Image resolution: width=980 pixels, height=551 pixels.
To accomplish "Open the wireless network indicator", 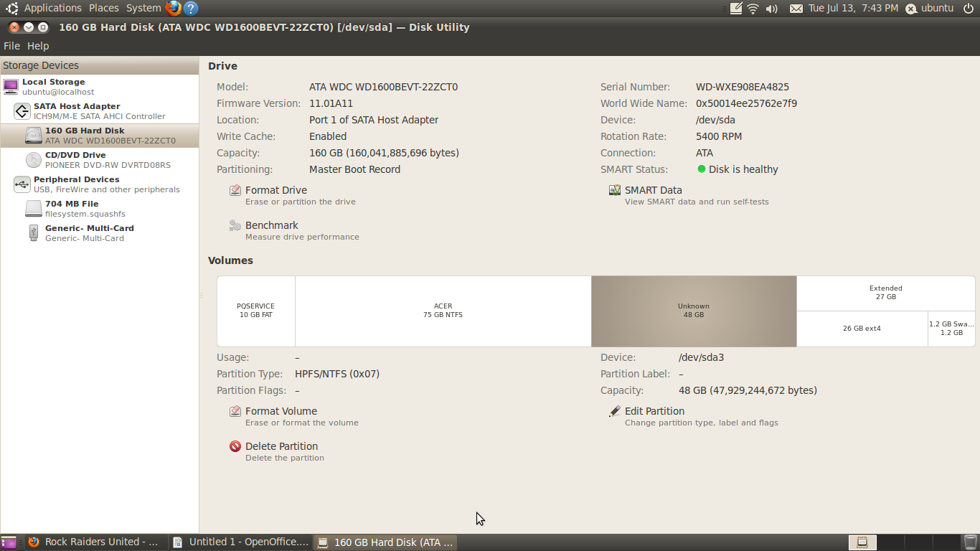I will click(x=753, y=9).
